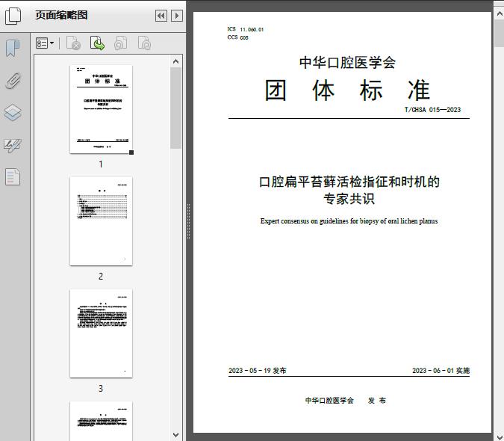Screen dimensions: 504x441
Task: Click the delete pages icon
Action: [73, 43]
